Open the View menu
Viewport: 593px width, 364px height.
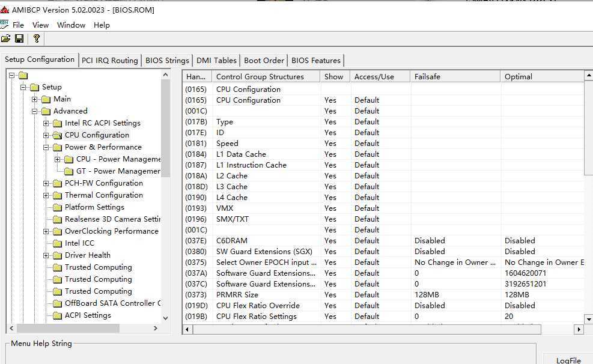[x=40, y=25]
